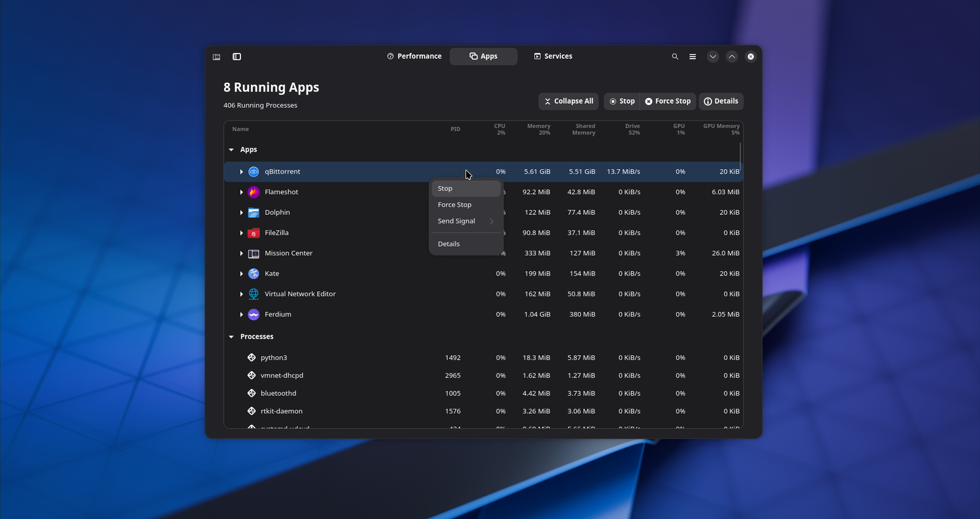Click the Collapse All button
This screenshot has height=519, width=980.
(568, 101)
